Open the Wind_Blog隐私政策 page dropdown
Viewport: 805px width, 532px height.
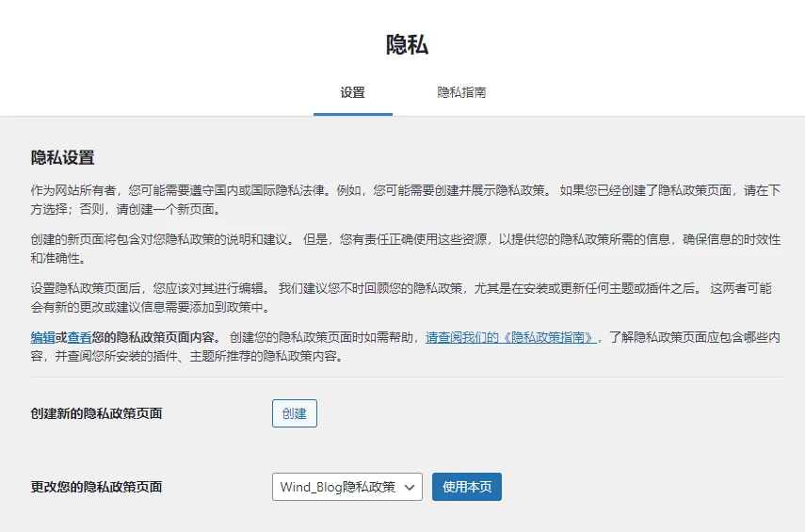[x=346, y=487]
